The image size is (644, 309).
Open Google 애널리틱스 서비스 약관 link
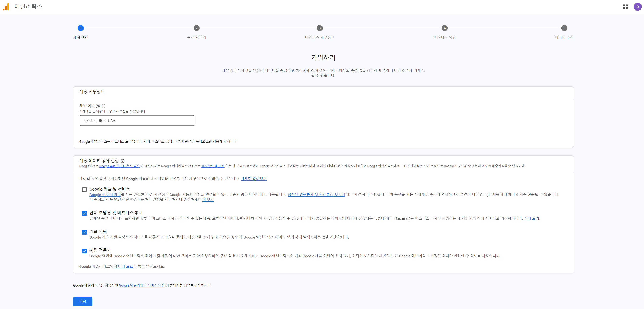pos(142,285)
